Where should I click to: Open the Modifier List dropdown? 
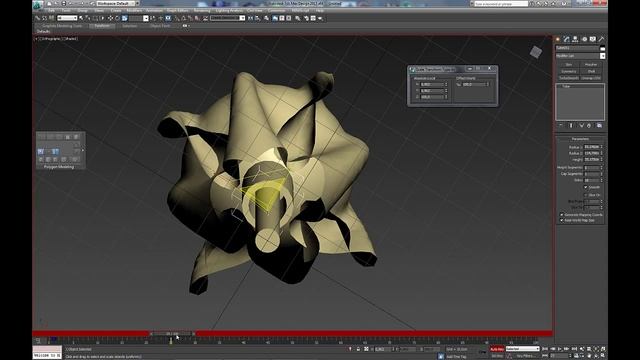(580, 56)
